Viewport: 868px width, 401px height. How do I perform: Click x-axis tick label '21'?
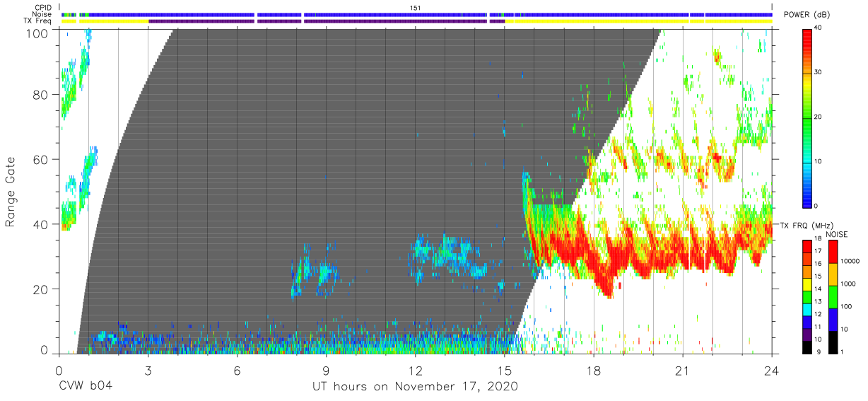pos(682,372)
